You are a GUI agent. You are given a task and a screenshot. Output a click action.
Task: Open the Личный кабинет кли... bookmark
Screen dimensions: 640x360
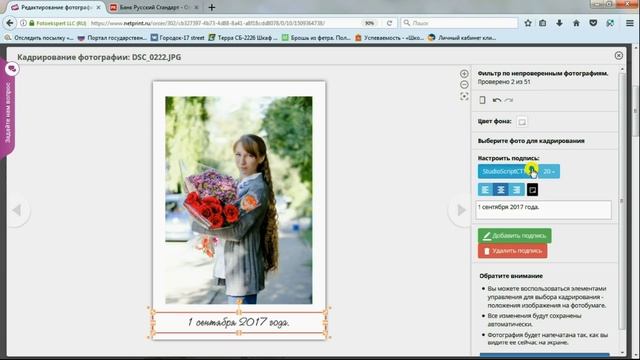462,38
